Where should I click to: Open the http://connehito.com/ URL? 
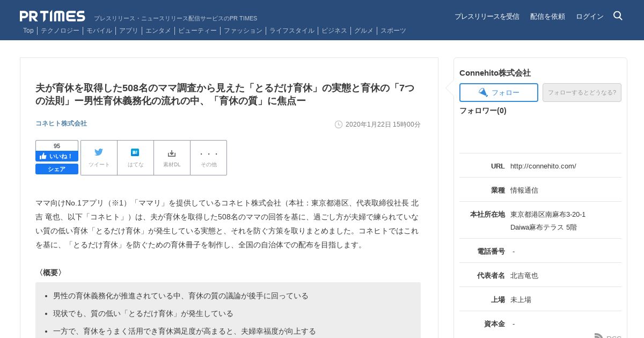[543, 166]
